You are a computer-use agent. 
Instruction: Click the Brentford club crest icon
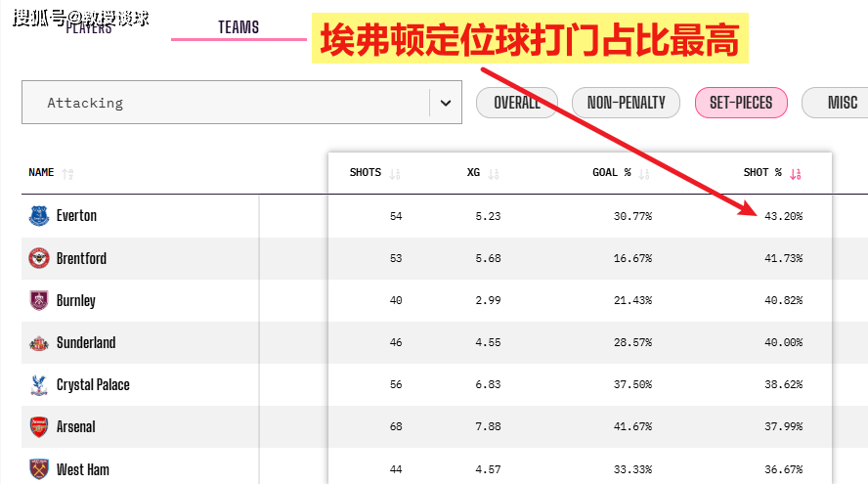point(39,258)
